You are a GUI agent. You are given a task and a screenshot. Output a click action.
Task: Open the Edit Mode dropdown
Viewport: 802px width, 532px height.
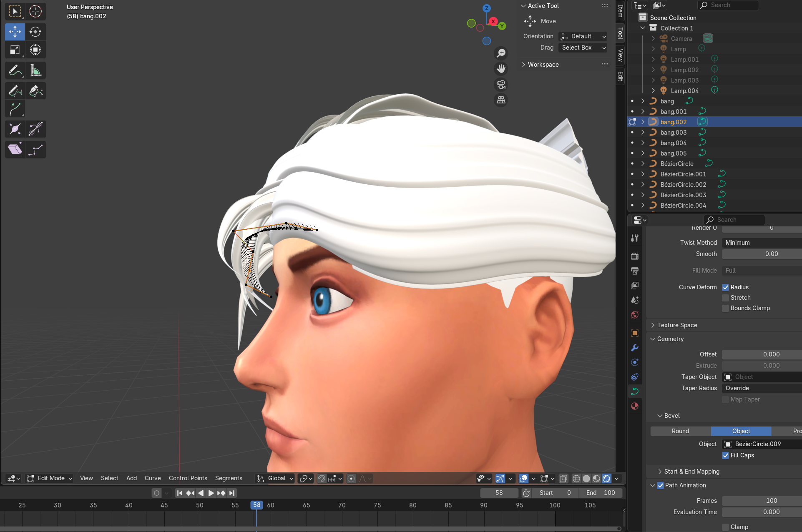[50, 478]
